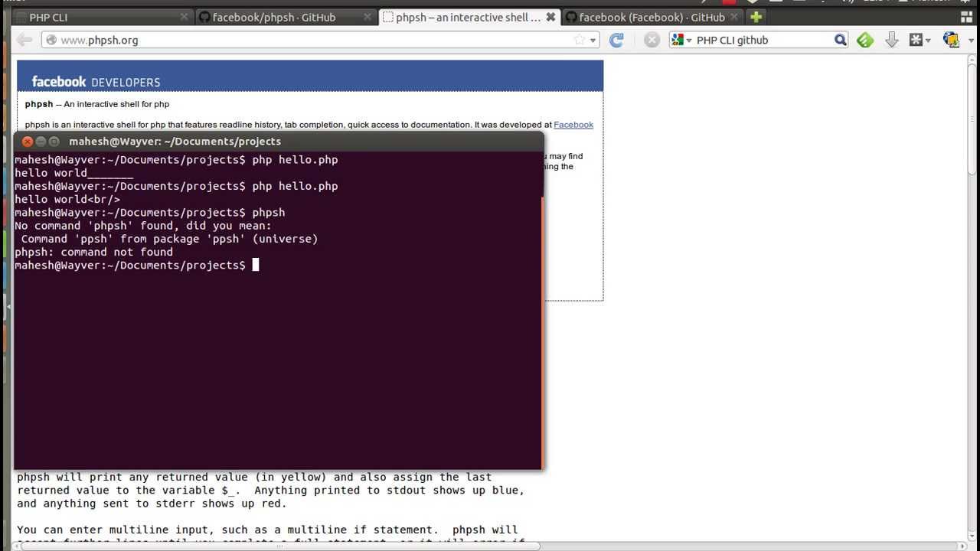Close the phpsh interactive shell tab

coord(550,17)
